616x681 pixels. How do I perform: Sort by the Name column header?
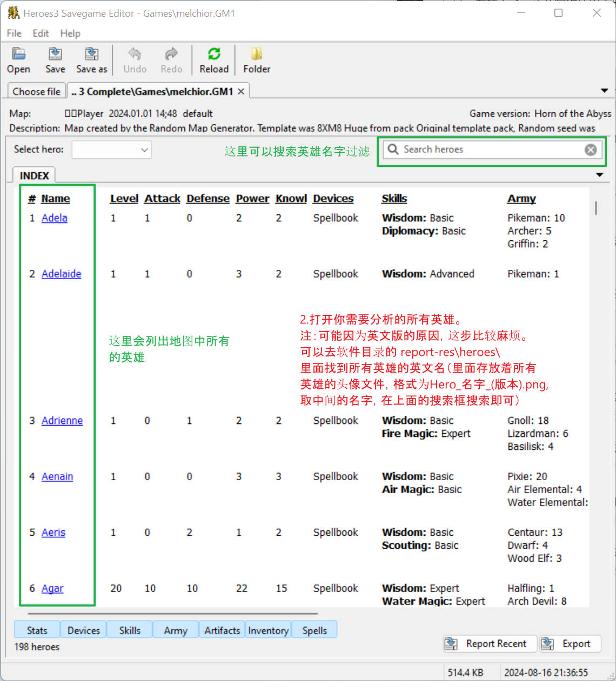pos(56,199)
